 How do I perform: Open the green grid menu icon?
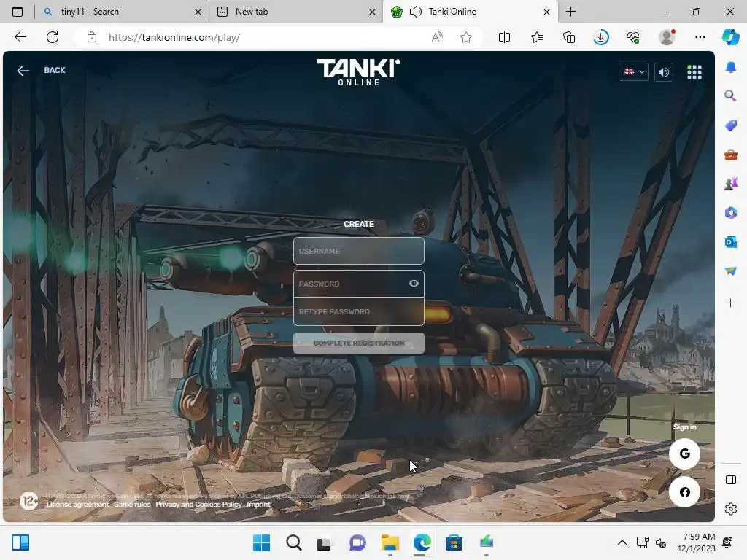point(694,72)
